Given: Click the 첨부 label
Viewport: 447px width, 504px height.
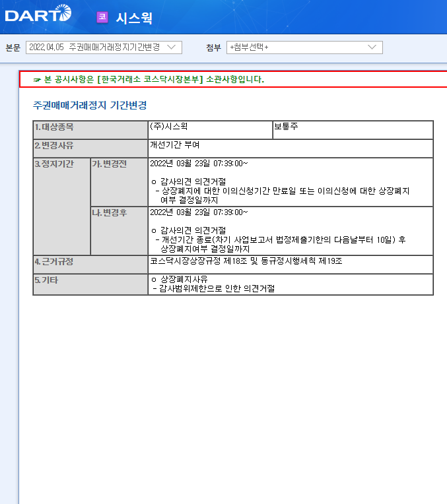Looking at the screenshot, I should tap(214, 47).
